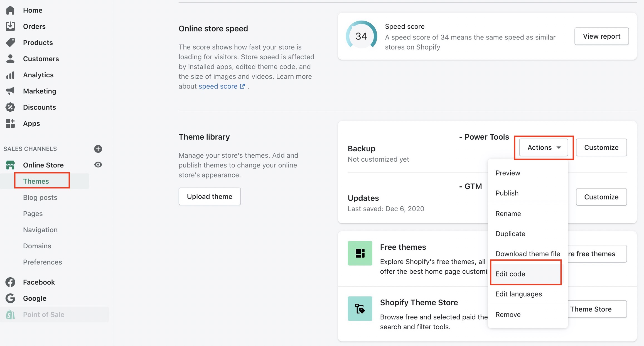
Task: Click the Apps grid icon
Action: (x=10, y=123)
